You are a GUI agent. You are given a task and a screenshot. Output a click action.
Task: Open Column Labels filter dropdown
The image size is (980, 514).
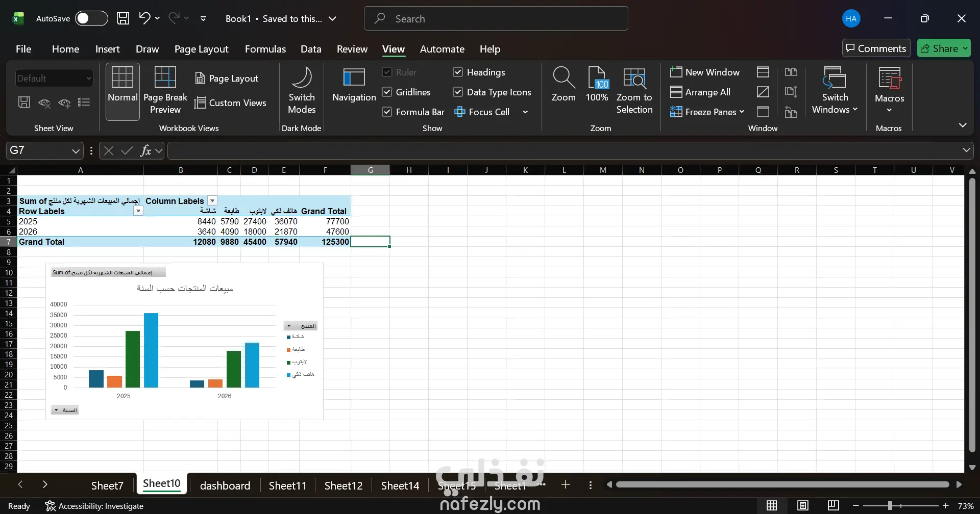coord(213,201)
